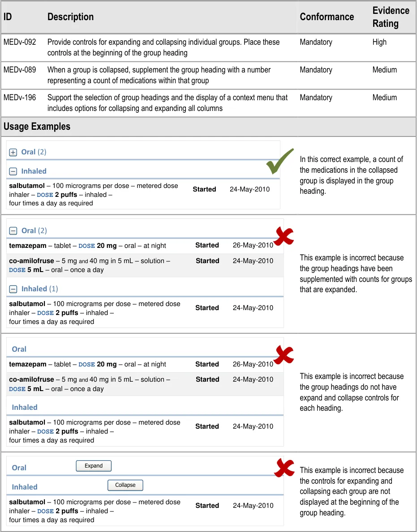The height and width of the screenshot is (532, 417).
Task: Select the MEDv-196 guideline row ID
Action: point(20,98)
